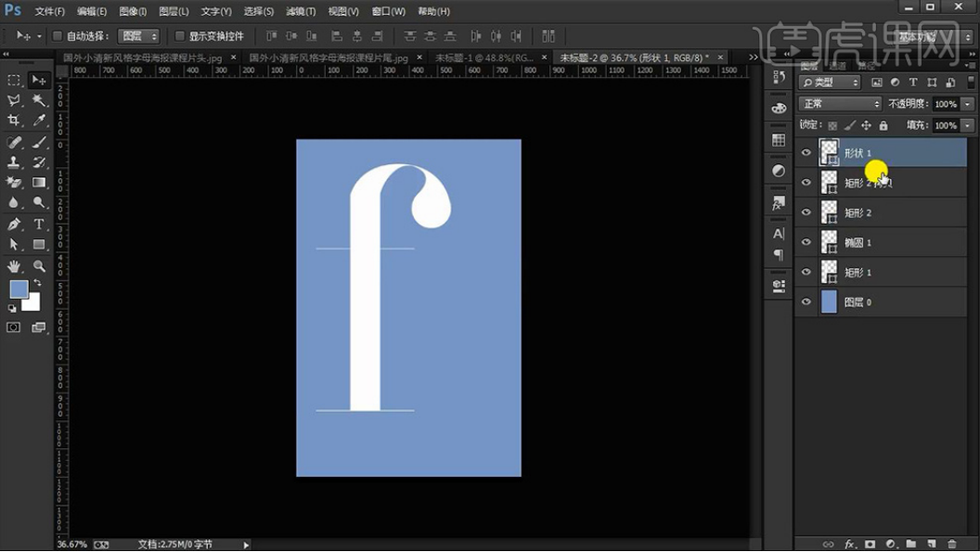Expand the 类型 layer filter dropdown

click(830, 83)
